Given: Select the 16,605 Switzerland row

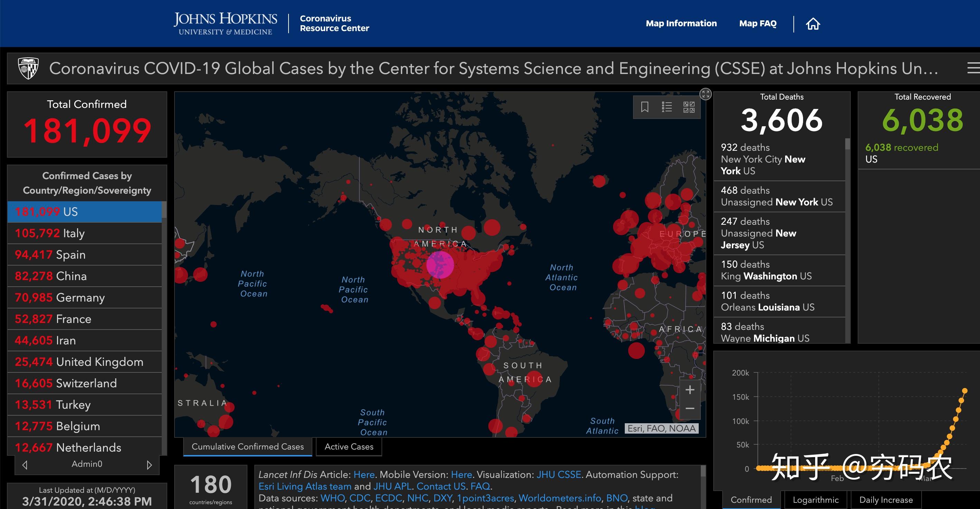Looking at the screenshot, I should (x=84, y=383).
